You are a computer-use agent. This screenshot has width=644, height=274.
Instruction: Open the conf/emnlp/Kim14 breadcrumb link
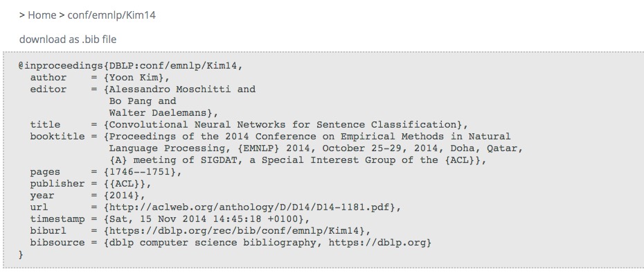[x=111, y=15]
